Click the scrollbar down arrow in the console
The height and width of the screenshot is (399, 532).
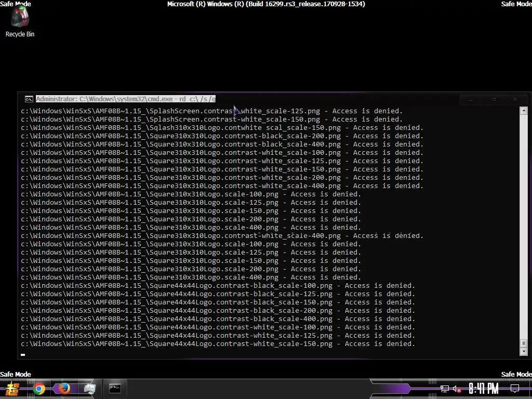click(524, 352)
